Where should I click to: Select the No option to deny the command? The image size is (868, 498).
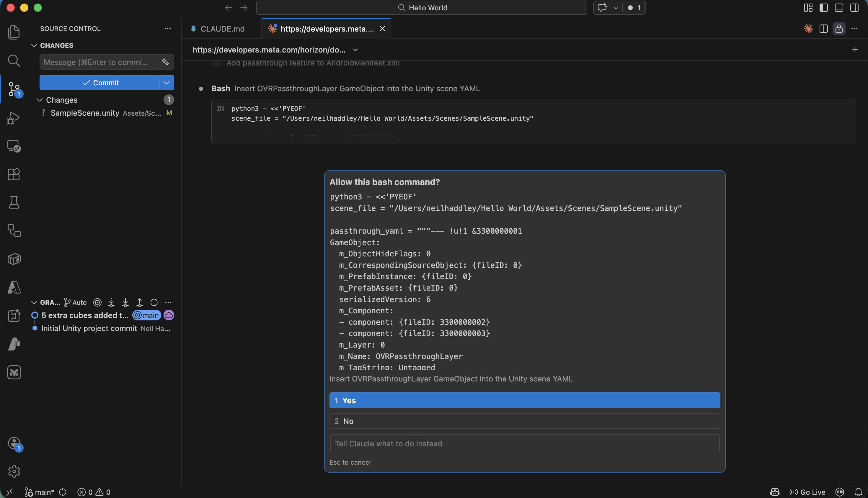(524, 421)
